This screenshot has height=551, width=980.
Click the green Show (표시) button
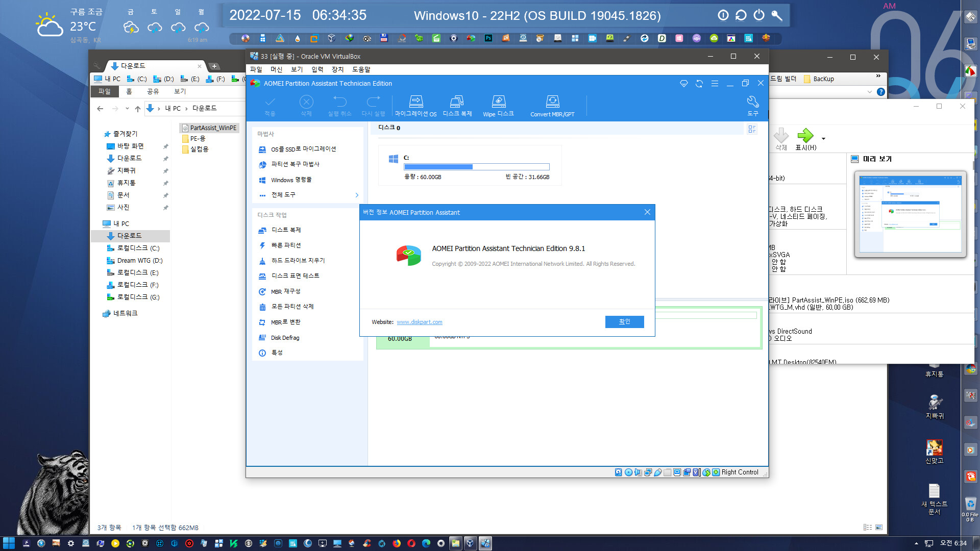point(806,139)
